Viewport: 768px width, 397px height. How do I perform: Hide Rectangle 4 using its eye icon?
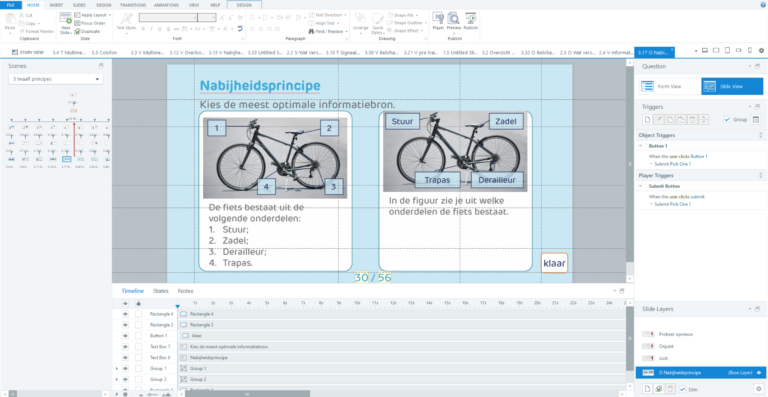tap(125, 314)
